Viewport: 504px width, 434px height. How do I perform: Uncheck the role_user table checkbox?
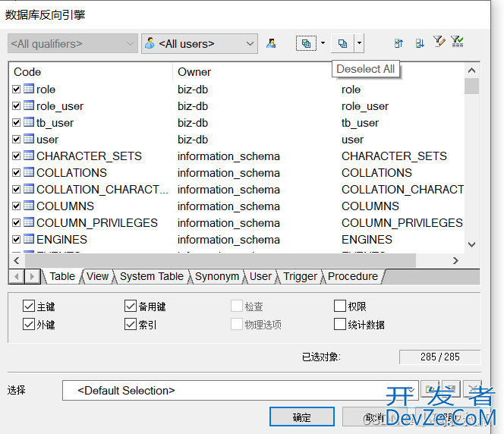tap(17, 105)
